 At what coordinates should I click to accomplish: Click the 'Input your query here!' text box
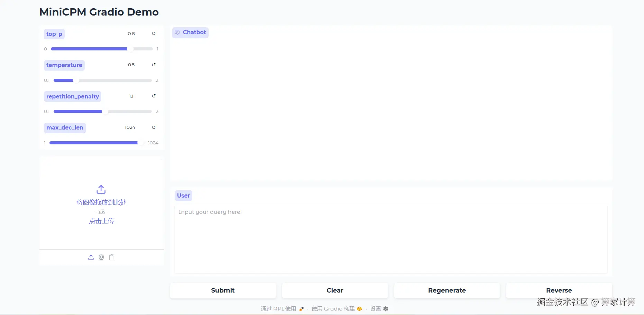pyautogui.click(x=391, y=239)
